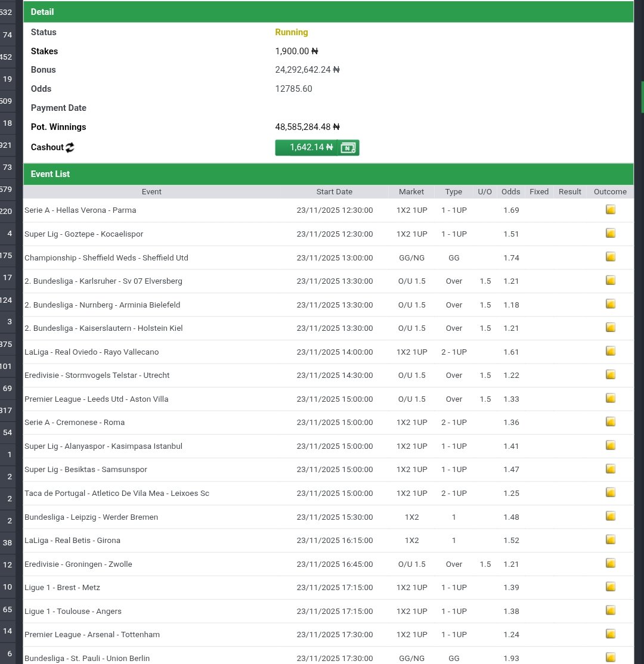Click the potential winnings 48,585,284.48
The width and height of the screenshot is (644, 664).
pyautogui.click(x=307, y=127)
